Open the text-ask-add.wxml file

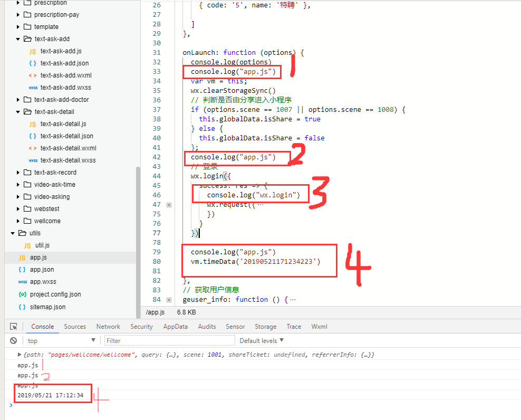coord(65,75)
